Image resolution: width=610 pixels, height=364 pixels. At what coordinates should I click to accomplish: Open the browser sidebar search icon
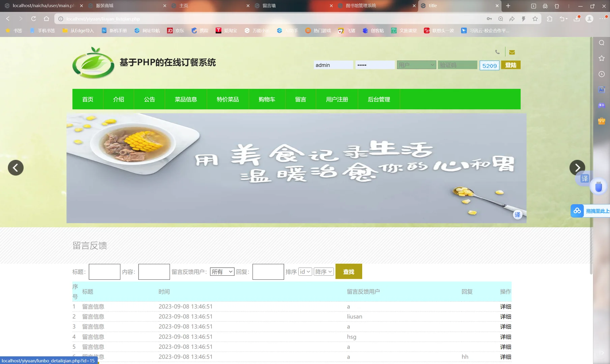click(601, 43)
